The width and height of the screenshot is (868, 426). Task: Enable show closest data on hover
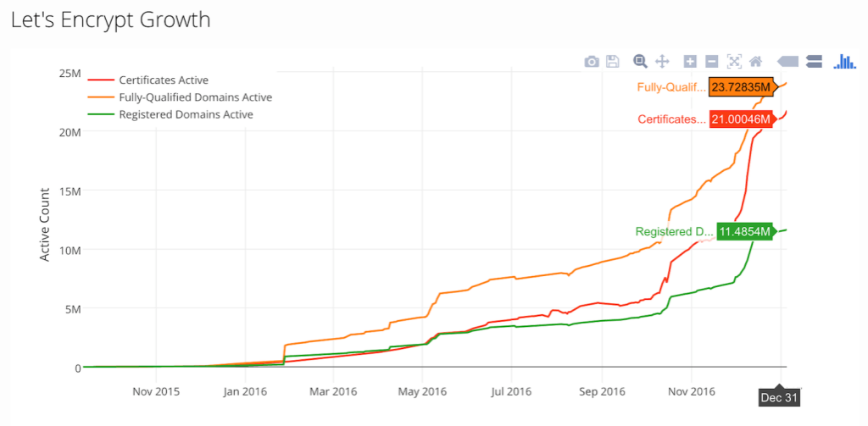(787, 61)
